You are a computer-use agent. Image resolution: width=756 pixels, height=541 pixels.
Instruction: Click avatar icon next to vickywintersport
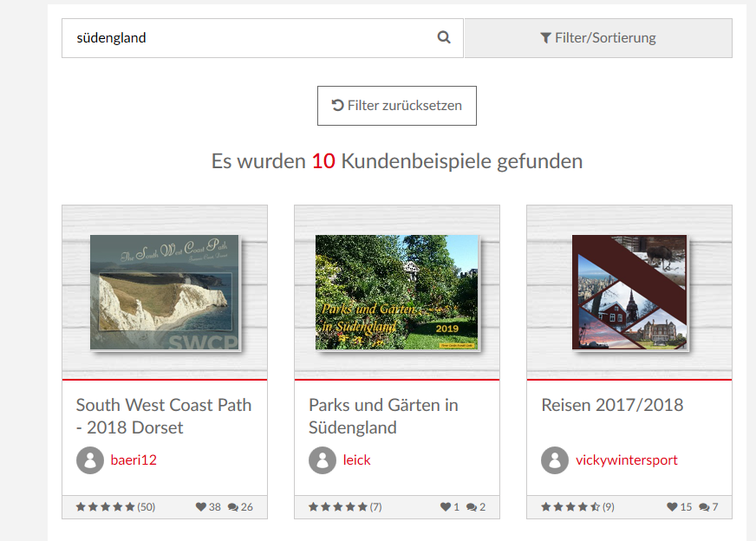point(555,460)
